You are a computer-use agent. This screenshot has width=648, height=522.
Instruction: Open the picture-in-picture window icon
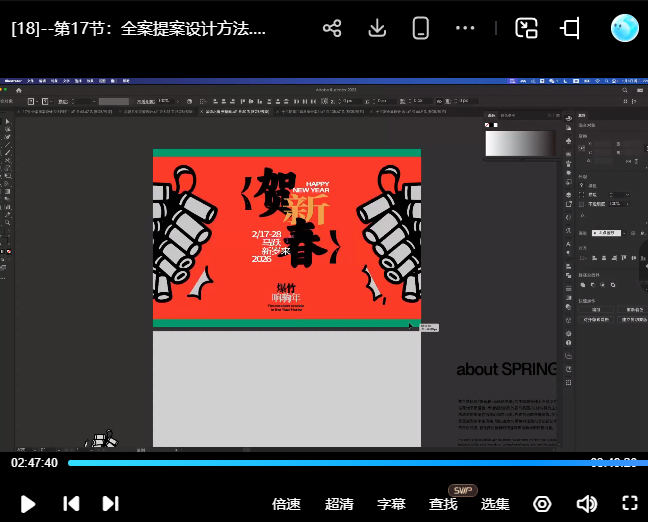pos(526,28)
